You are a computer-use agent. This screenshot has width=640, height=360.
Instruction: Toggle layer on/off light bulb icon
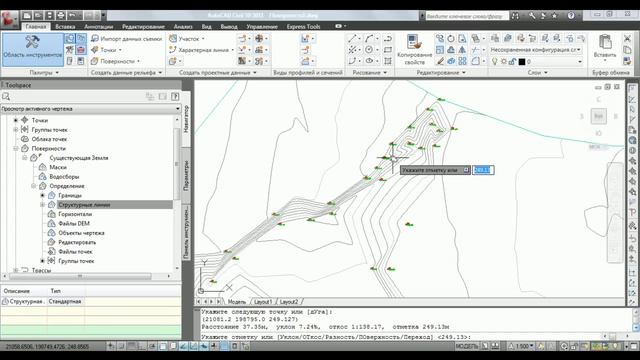tap(494, 62)
